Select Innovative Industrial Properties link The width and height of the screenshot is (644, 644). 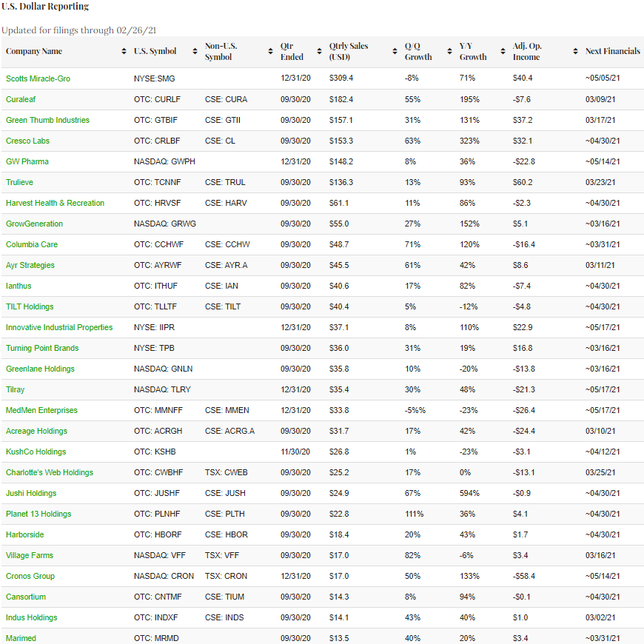coord(59,327)
